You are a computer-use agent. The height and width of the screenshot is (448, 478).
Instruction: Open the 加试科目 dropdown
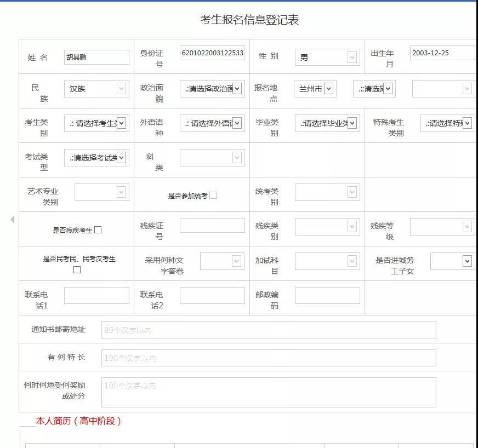click(327, 261)
